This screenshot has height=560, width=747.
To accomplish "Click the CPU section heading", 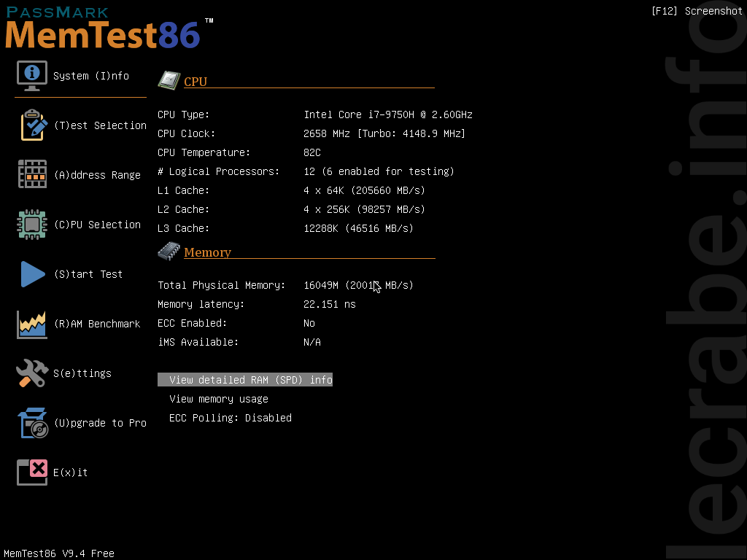I will click(x=196, y=82).
